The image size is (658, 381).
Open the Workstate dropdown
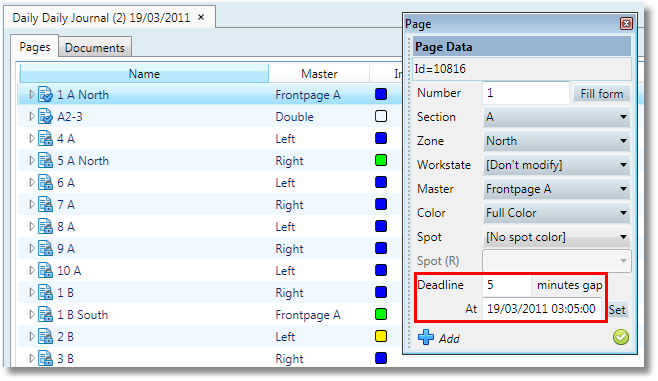[557, 165]
